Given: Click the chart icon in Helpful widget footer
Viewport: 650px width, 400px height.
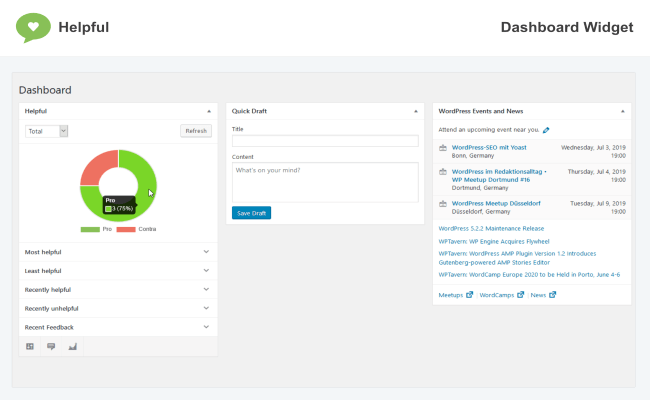Looking at the screenshot, I should 72,346.
